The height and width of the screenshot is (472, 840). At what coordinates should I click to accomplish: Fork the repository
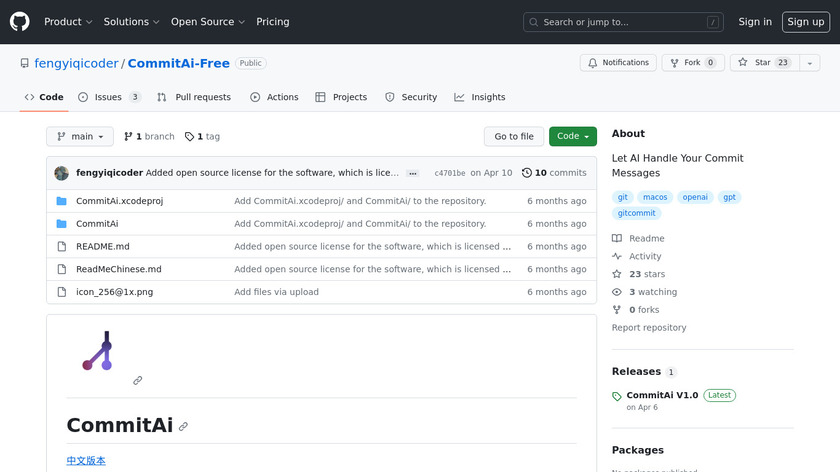coord(691,63)
